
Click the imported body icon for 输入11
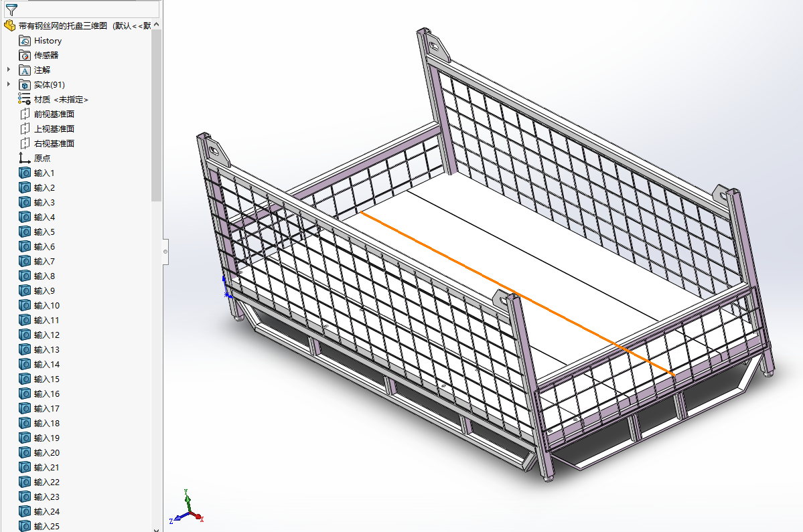(25, 321)
